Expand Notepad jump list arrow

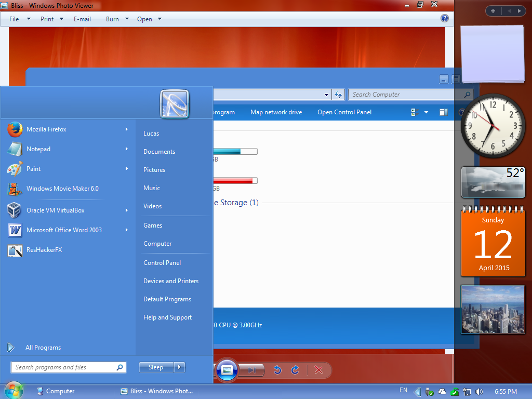(x=127, y=149)
